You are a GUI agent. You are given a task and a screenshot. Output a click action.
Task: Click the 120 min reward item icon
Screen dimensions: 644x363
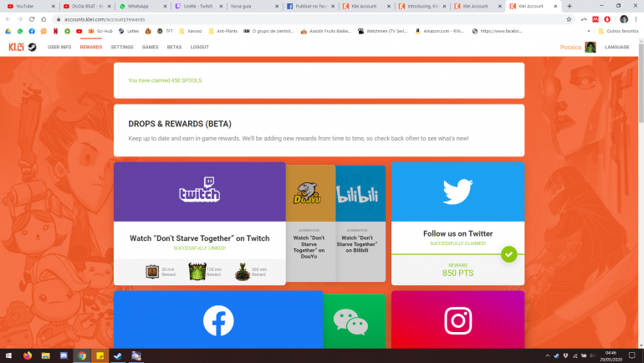click(197, 272)
